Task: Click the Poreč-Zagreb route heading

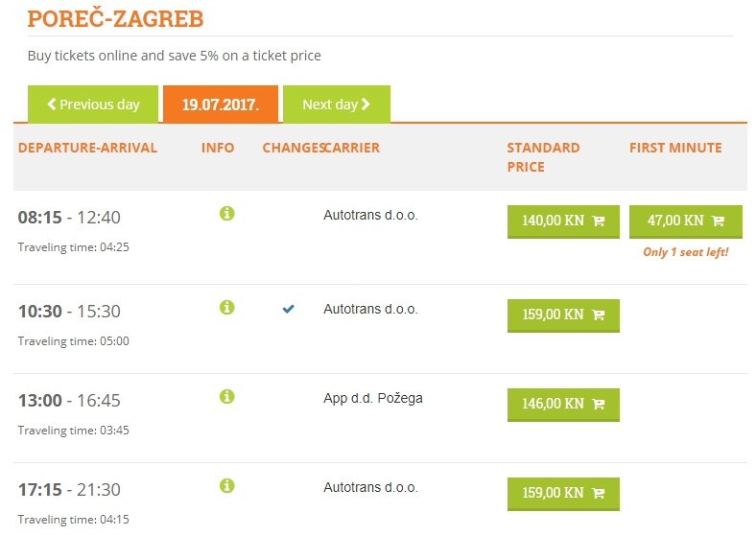Action: [115, 18]
